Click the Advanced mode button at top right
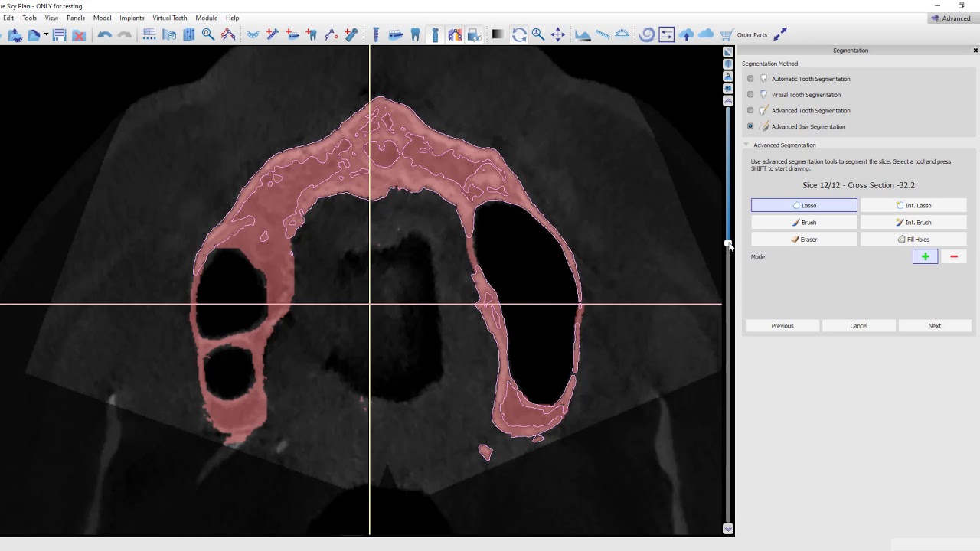 (951, 18)
